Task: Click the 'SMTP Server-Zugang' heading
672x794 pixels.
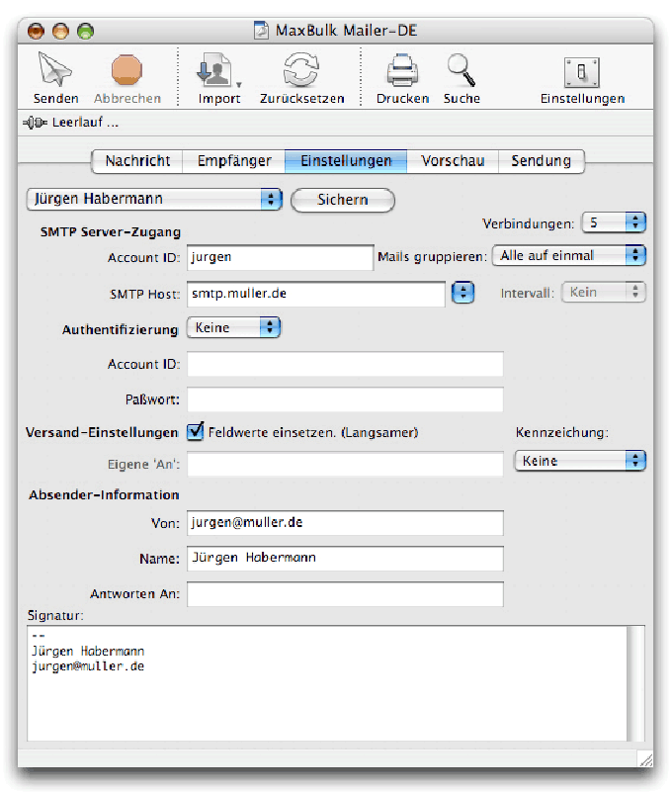Action: 111,232
